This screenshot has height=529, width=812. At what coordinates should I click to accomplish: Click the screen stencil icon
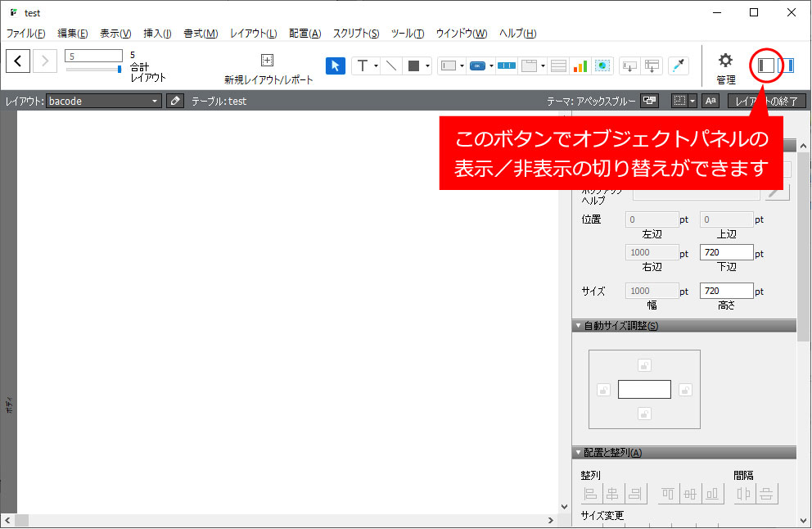coord(679,101)
